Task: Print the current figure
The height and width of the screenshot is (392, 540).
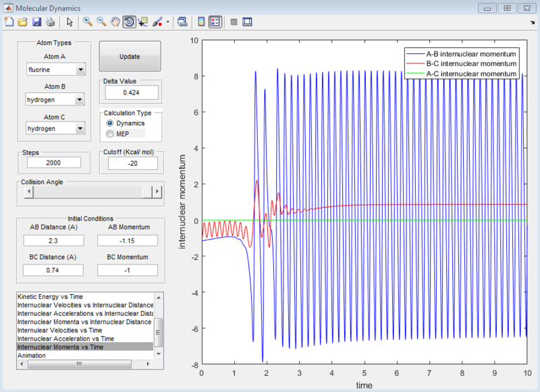Action: click(51, 22)
